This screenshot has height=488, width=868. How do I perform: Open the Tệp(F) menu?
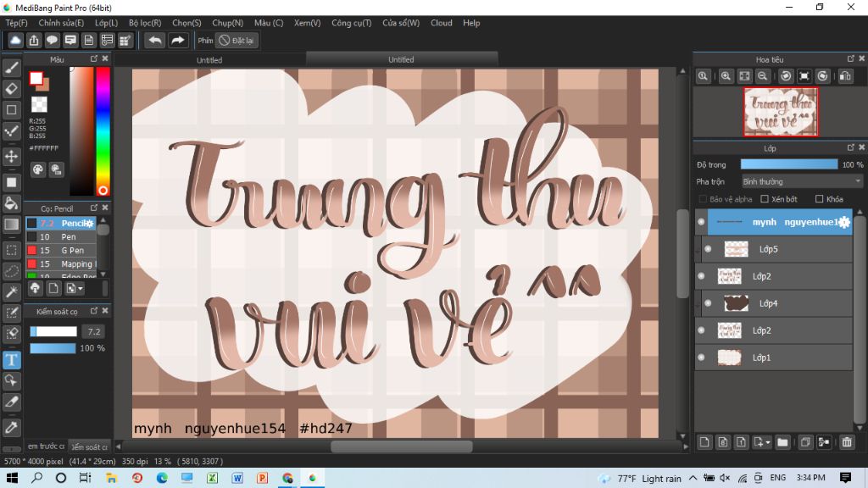click(x=17, y=23)
